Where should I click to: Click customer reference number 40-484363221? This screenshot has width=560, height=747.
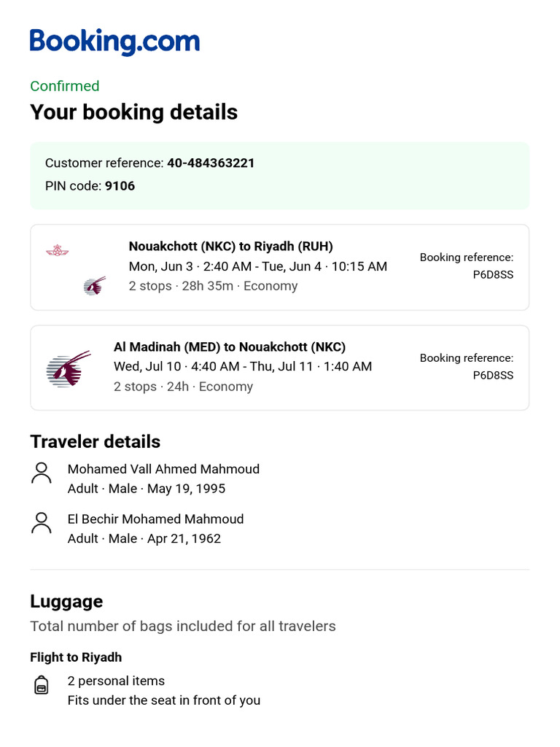[x=211, y=163]
